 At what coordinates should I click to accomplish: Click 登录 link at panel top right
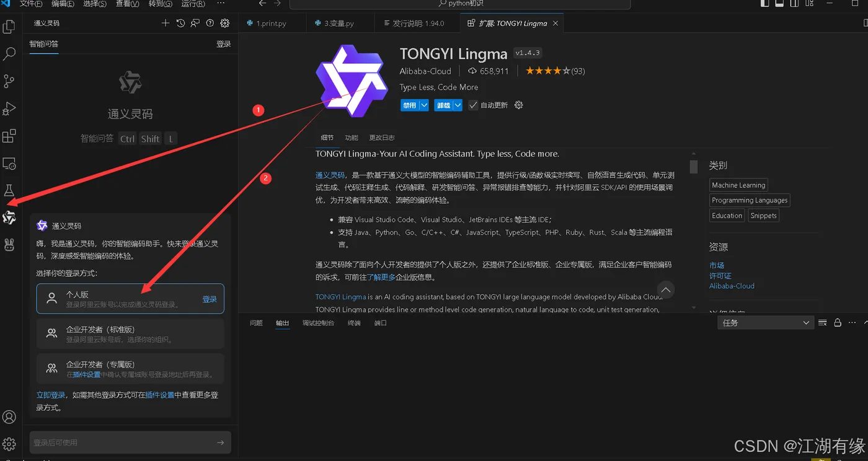point(224,44)
